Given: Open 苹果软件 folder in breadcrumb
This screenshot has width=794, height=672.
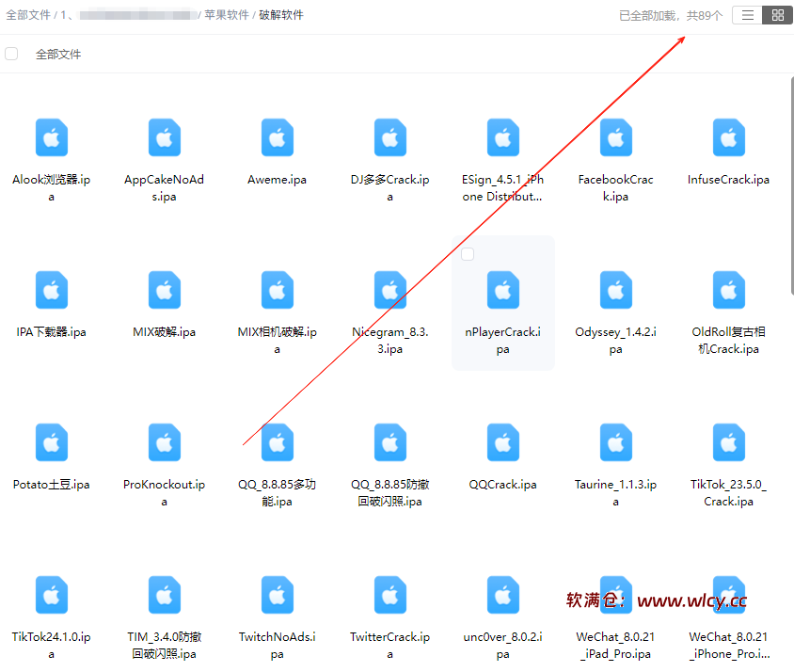Looking at the screenshot, I should point(227,15).
